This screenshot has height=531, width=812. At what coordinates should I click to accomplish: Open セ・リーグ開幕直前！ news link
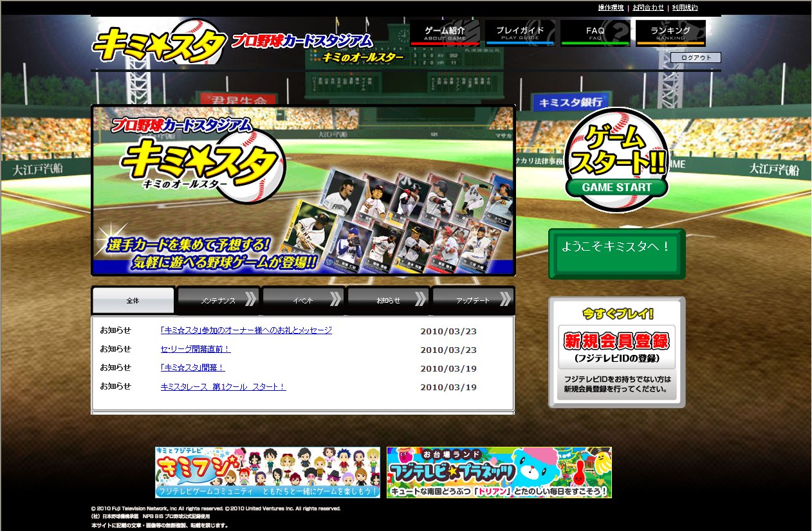coord(196,349)
